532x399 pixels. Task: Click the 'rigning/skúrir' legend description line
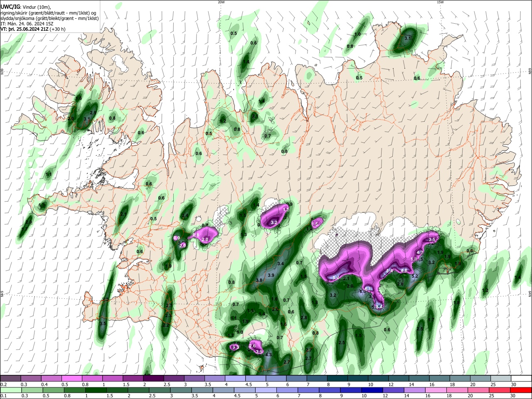(x=48, y=13)
